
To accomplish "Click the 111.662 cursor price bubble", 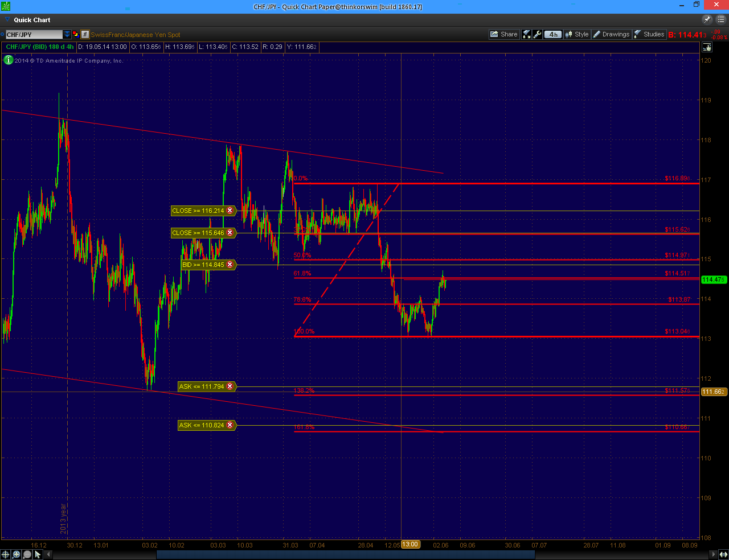I will 714,392.
